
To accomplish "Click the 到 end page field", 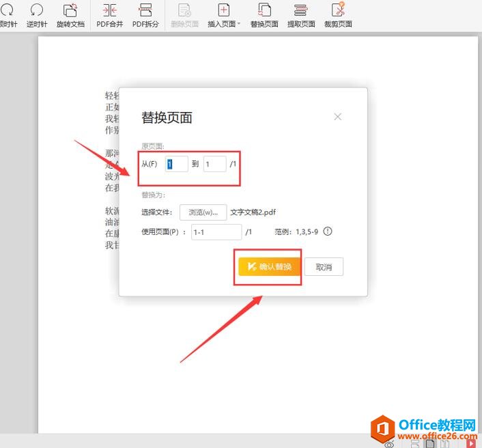I will click(214, 164).
